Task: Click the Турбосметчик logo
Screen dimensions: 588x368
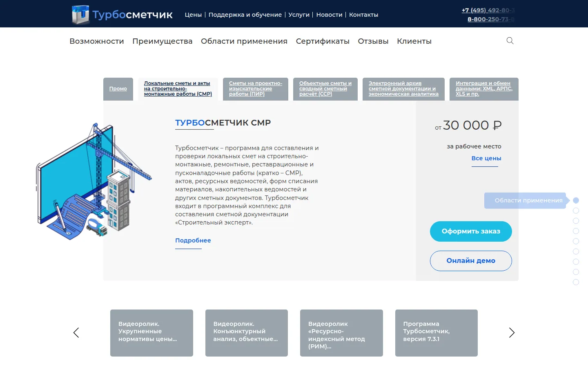Action: [122, 15]
